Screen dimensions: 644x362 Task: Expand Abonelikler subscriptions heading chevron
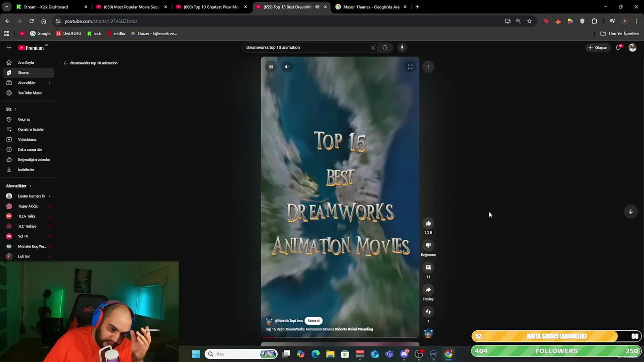[30, 186]
